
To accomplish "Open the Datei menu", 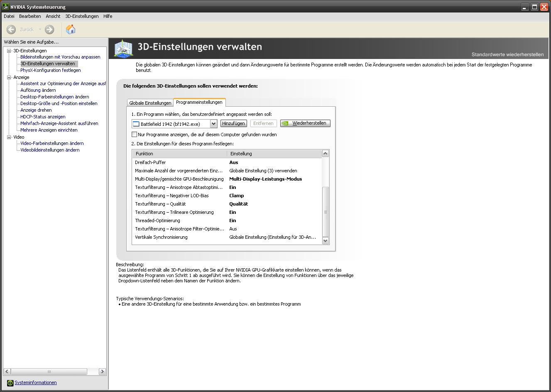I will tap(9, 16).
